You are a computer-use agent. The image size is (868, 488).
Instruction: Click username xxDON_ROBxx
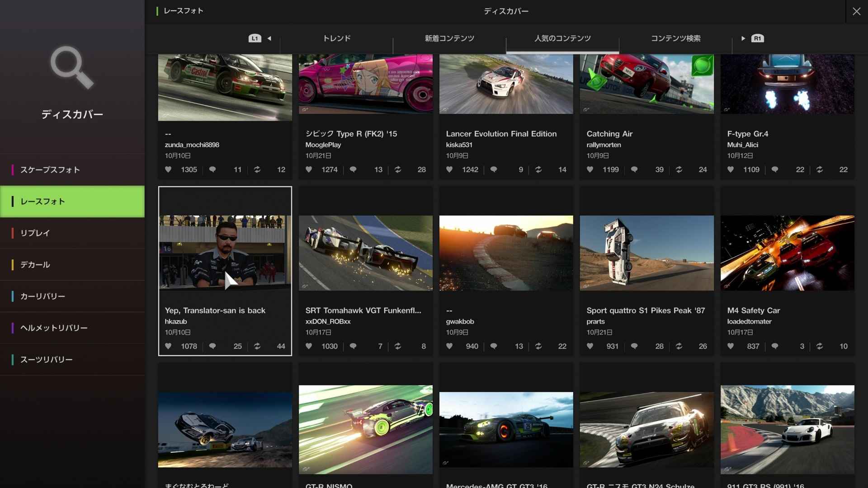(328, 321)
